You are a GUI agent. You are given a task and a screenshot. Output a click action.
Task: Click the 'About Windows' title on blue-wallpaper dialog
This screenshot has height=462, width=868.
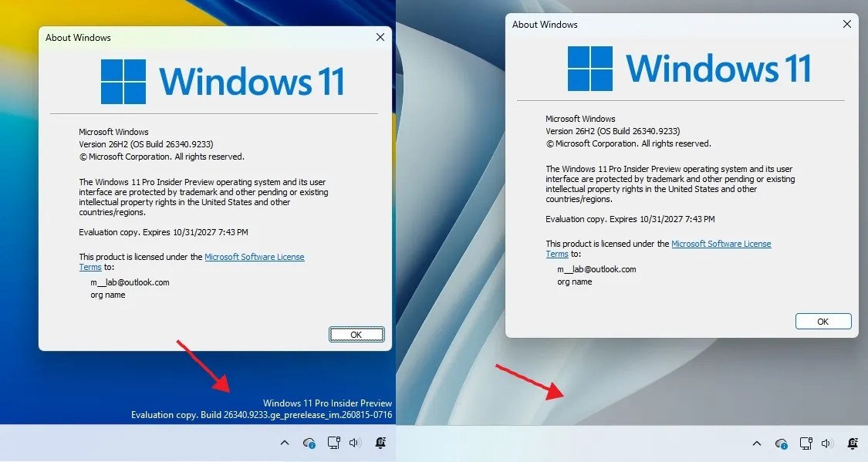(x=78, y=38)
